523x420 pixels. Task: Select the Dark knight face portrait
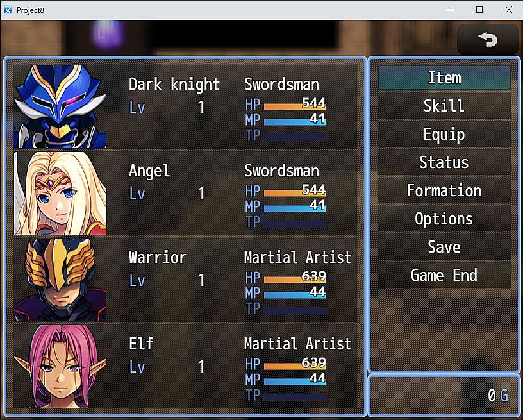(60, 106)
